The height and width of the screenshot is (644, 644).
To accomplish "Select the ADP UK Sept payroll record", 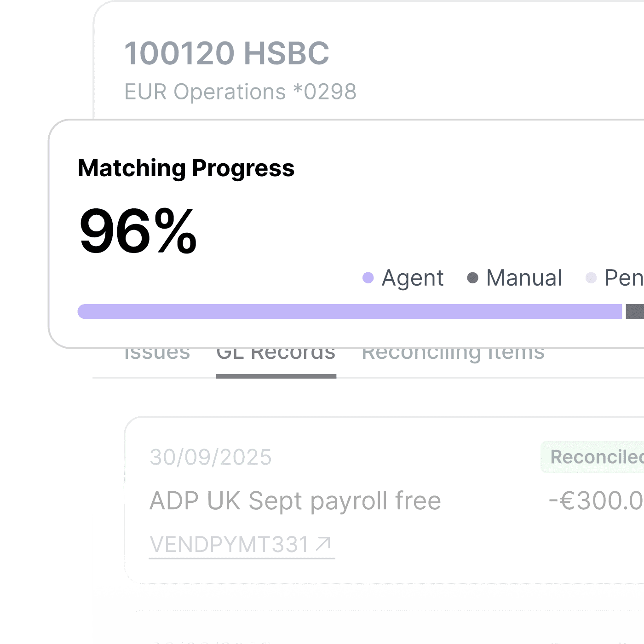I will pos(295,500).
